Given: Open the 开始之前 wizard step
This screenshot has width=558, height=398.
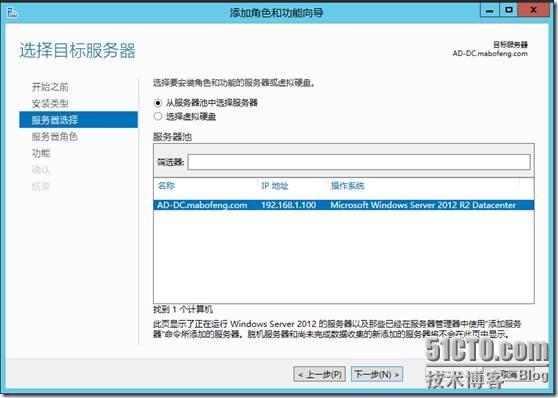Looking at the screenshot, I should click(x=50, y=87).
